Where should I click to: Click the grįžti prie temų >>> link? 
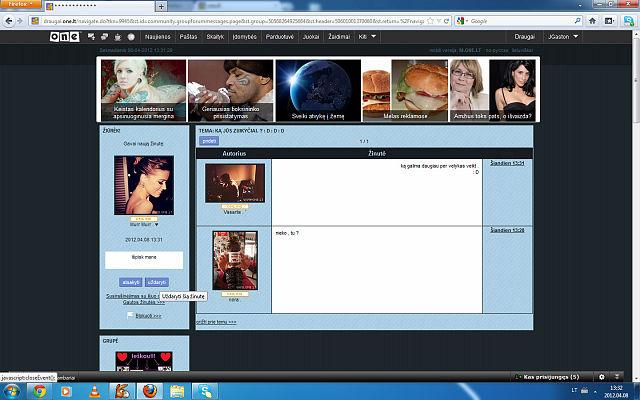[216, 322]
